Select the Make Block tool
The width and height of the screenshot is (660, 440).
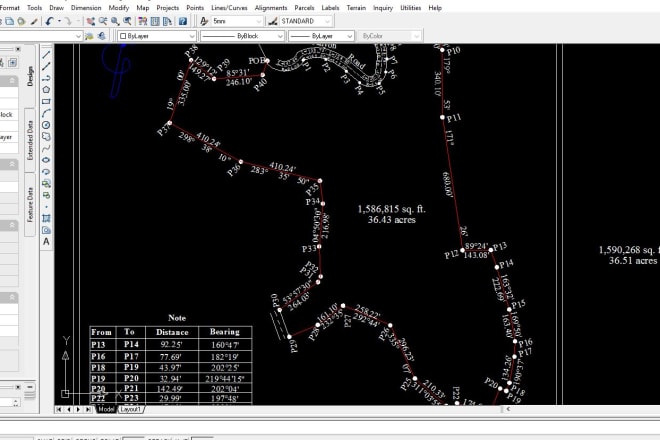point(46,195)
